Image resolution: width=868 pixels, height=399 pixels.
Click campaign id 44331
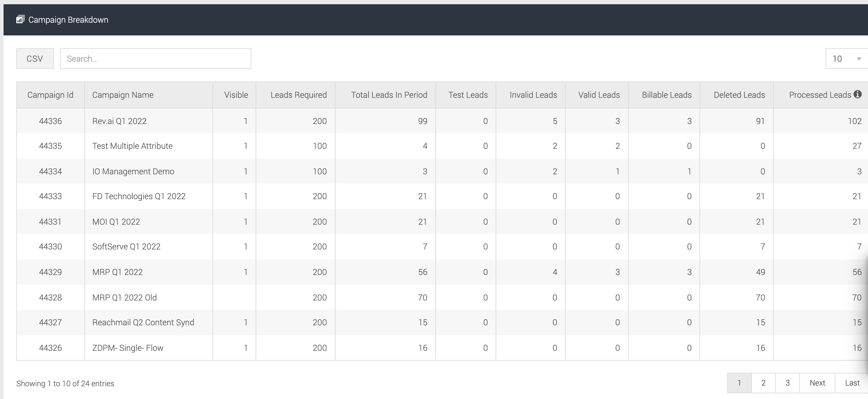coord(50,222)
